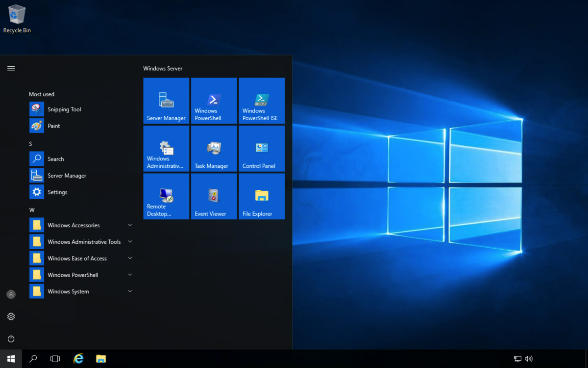
Task: Open Internet Explorer from the taskbar
Action: pyautogui.click(x=78, y=359)
